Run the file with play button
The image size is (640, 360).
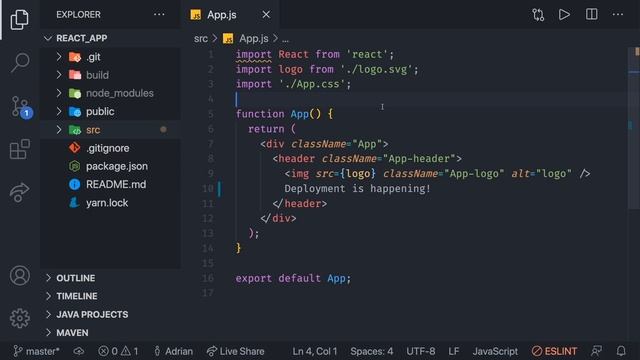coord(564,15)
